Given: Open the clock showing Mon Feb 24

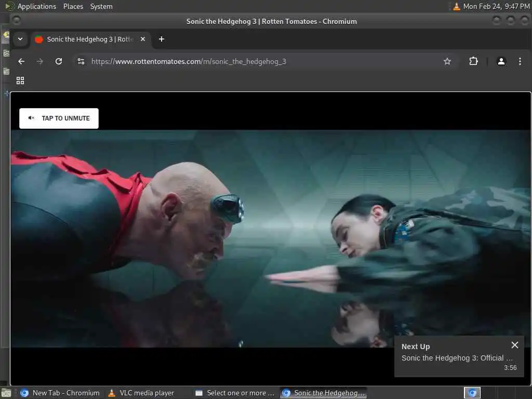Looking at the screenshot, I should click(496, 6).
